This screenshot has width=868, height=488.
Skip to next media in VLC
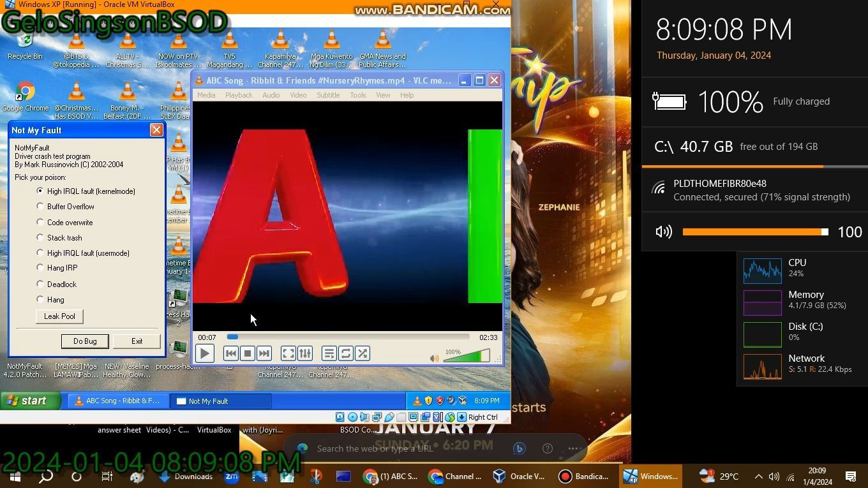(264, 353)
